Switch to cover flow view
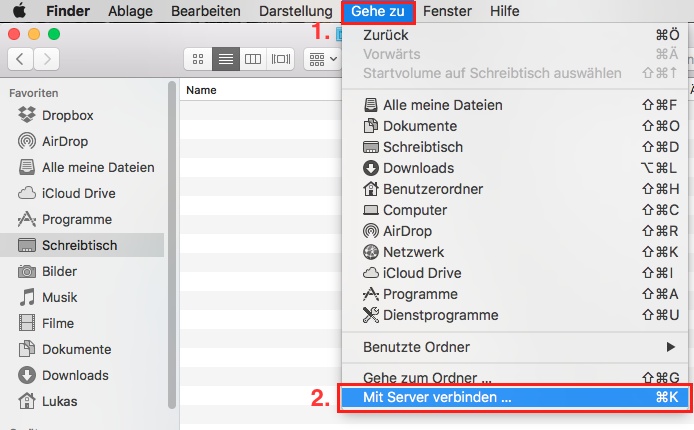 coord(281,59)
